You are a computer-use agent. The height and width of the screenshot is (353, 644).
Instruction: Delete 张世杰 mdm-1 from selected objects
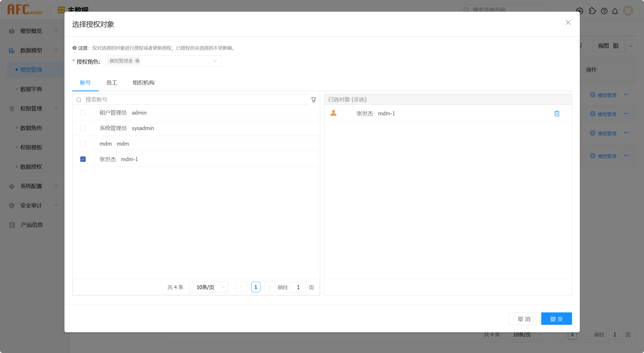[x=557, y=113]
